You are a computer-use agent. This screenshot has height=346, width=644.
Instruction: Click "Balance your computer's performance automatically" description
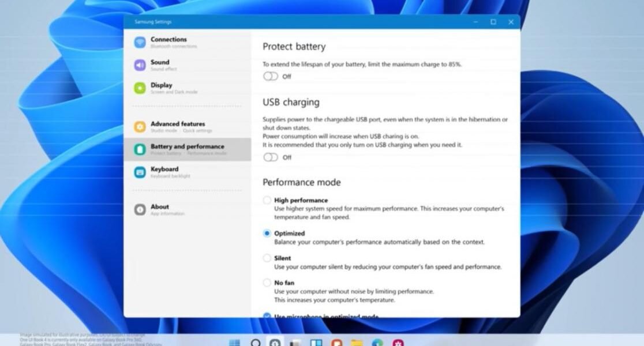click(380, 242)
